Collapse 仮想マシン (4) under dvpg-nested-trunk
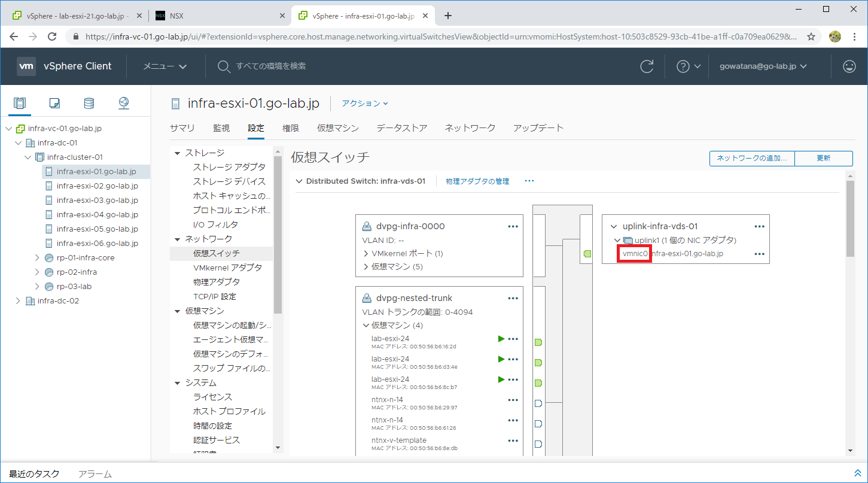Viewport: 868px width, 483px height. tap(366, 326)
